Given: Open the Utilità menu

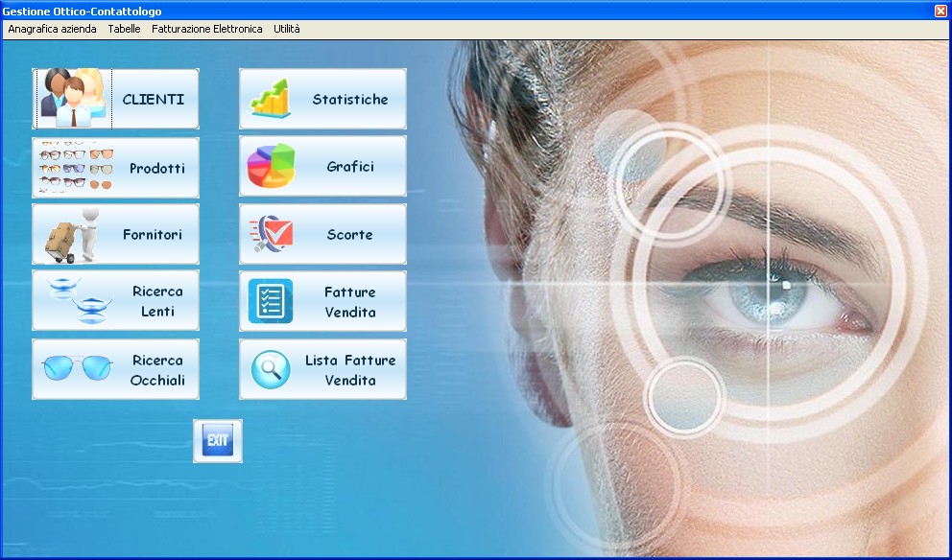Looking at the screenshot, I should point(286,29).
